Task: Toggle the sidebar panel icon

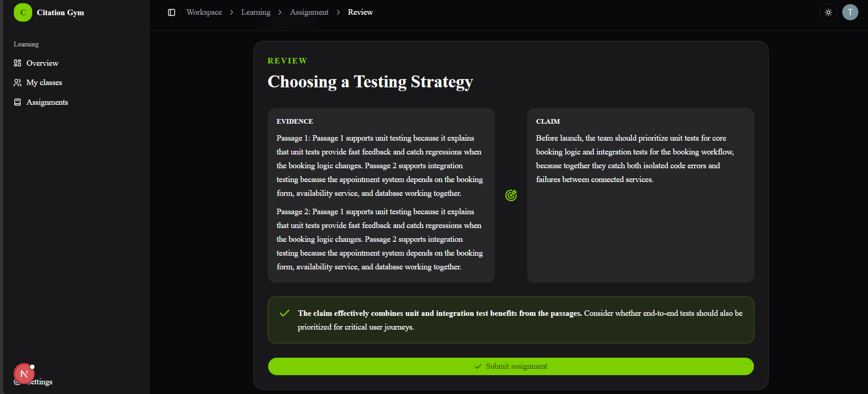Action: (x=172, y=12)
